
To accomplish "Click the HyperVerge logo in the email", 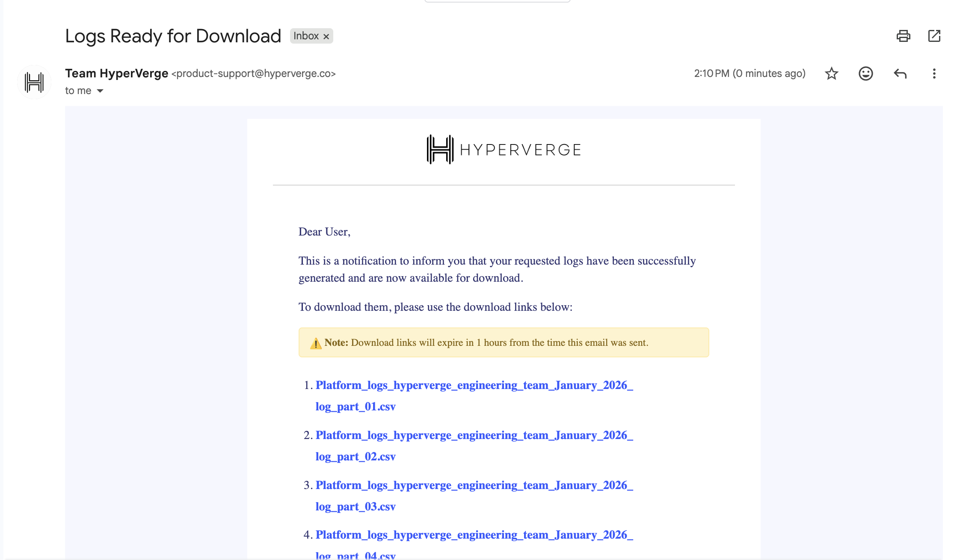I will pos(504,149).
